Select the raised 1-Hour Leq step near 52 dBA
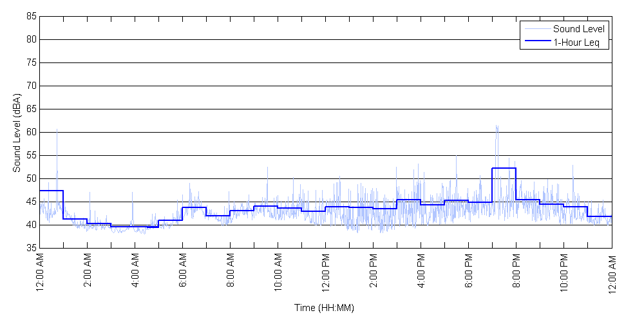644x322 pixels. (x=504, y=168)
